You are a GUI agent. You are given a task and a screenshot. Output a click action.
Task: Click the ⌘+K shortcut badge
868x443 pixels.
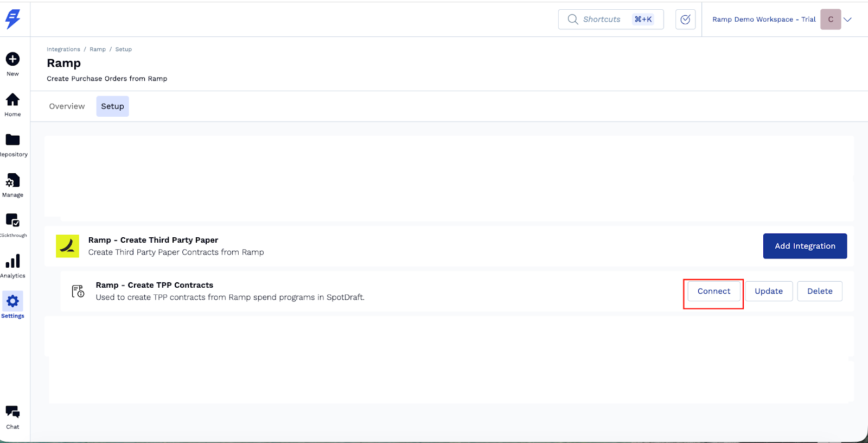643,20
